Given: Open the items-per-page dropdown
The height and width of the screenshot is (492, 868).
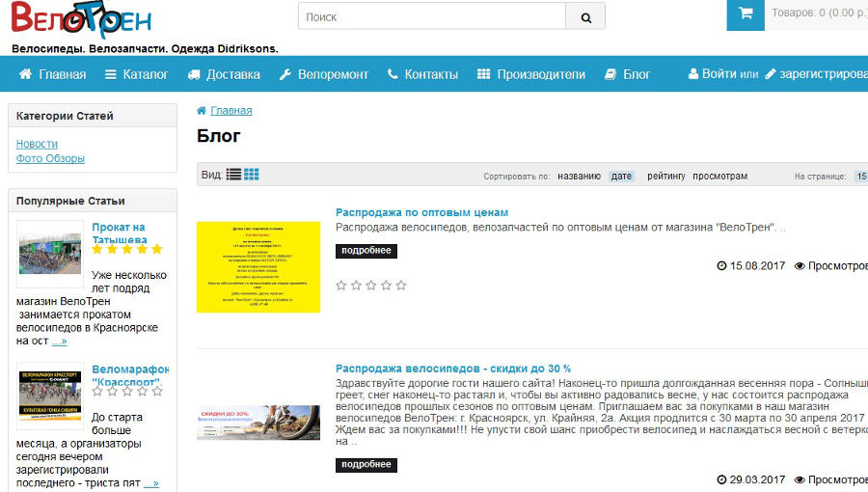Looking at the screenshot, I should point(858,177).
